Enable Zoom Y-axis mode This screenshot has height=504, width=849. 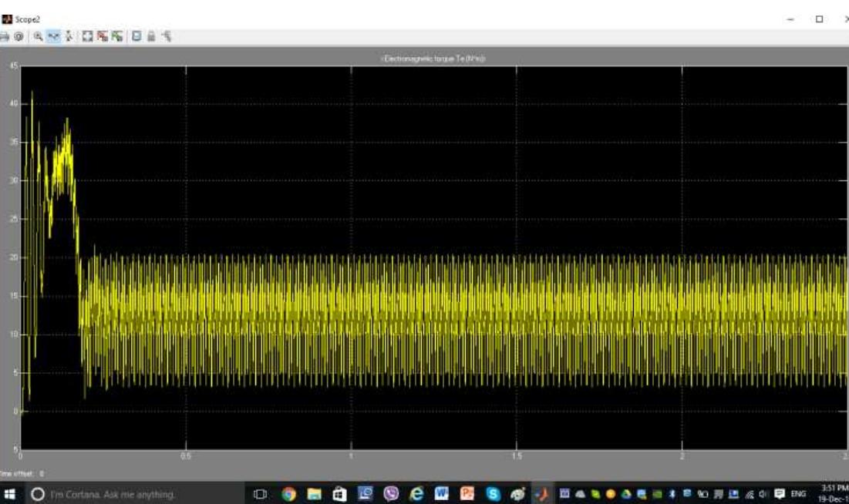(67, 35)
